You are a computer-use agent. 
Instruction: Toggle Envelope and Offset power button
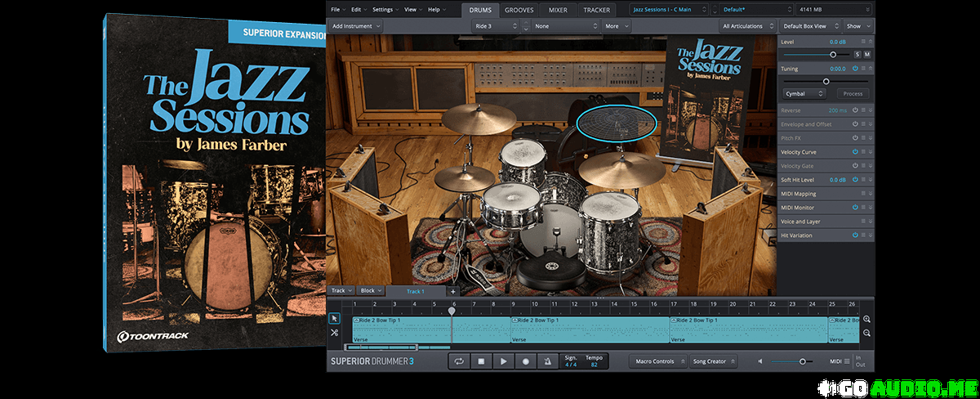(x=855, y=124)
